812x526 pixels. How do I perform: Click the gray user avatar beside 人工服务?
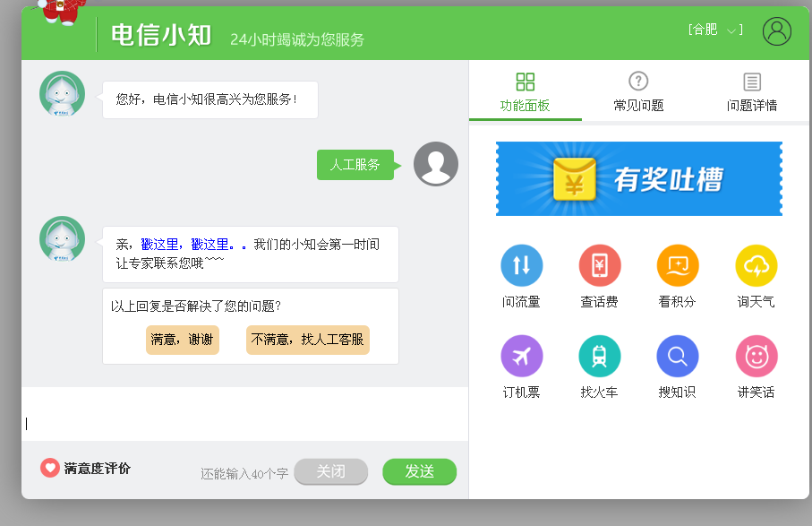435,164
